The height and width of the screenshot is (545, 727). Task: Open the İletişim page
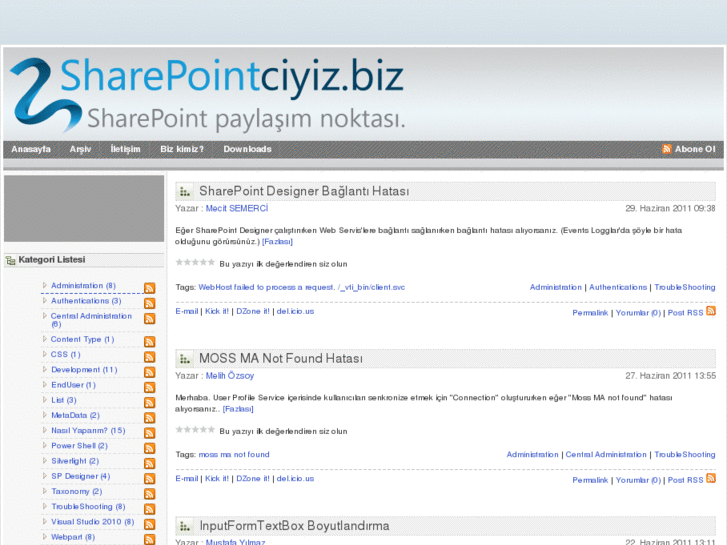pos(125,149)
